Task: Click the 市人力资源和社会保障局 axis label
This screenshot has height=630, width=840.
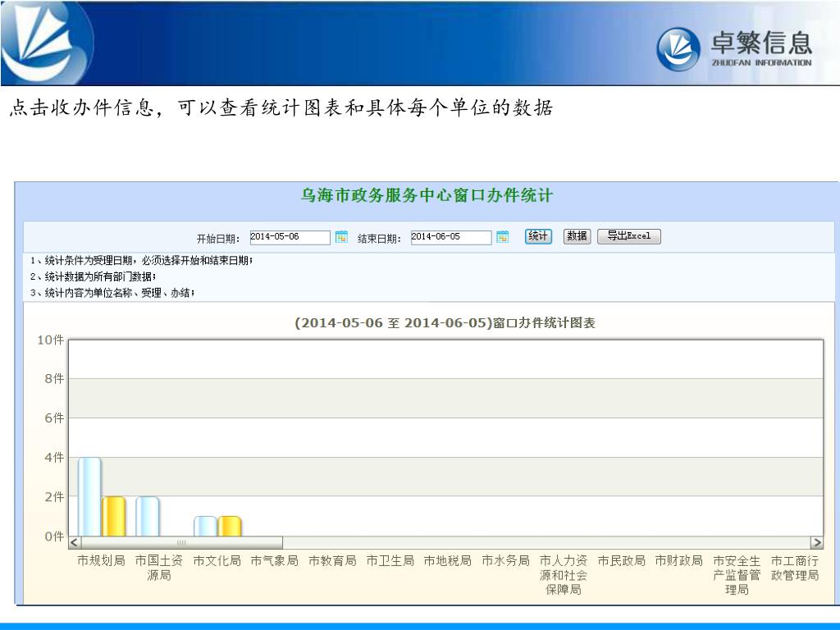Action: click(564, 575)
